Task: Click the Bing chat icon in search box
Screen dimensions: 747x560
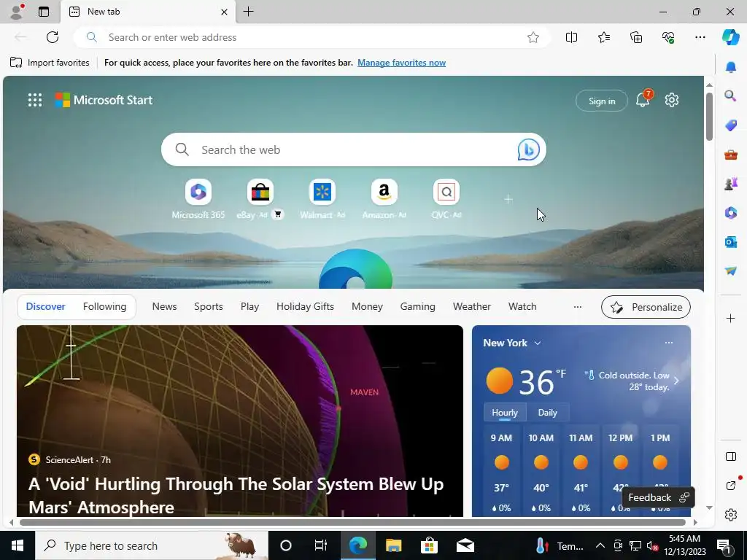Action: [528, 149]
